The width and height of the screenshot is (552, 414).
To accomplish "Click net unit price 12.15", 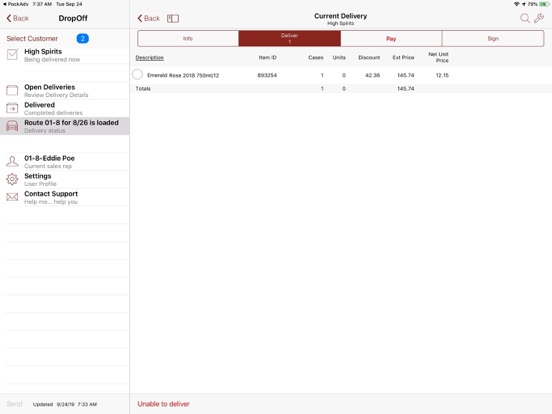I will (x=442, y=75).
